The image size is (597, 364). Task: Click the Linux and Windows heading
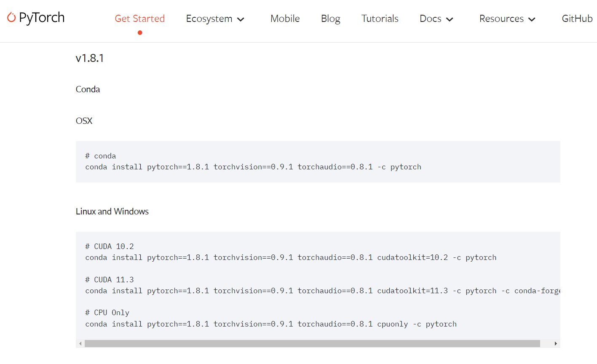(x=112, y=211)
